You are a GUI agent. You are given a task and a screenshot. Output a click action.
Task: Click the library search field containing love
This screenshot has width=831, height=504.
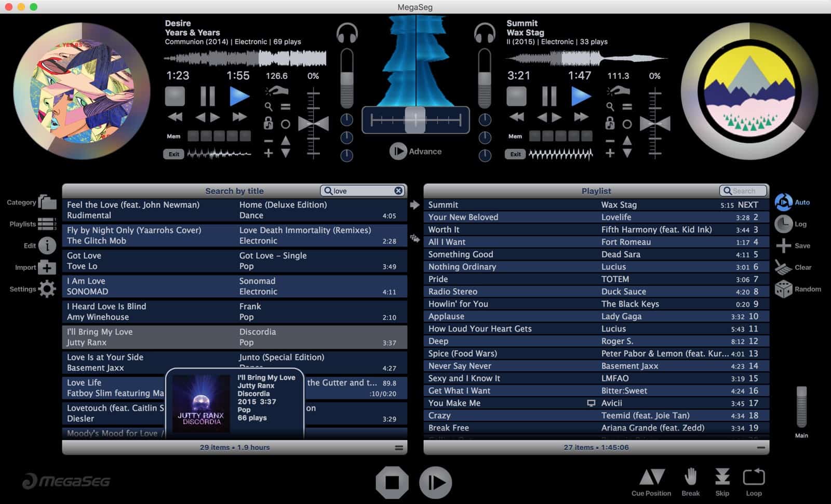363,190
